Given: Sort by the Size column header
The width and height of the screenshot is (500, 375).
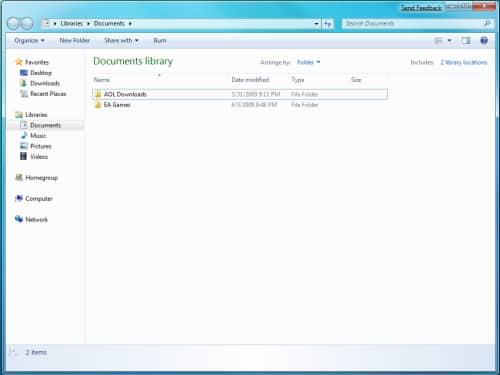Looking at the screenshot, I should [356, 80].
